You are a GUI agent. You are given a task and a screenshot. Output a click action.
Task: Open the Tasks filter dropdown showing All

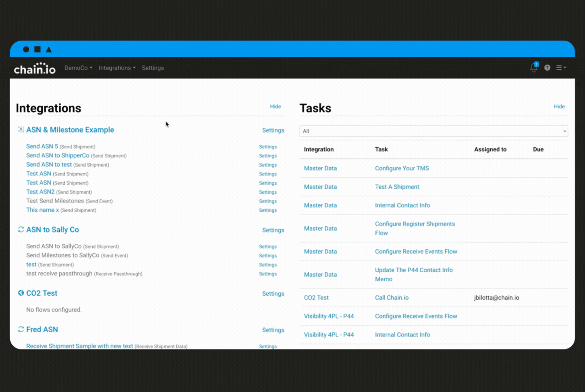(x=433, y=131)
